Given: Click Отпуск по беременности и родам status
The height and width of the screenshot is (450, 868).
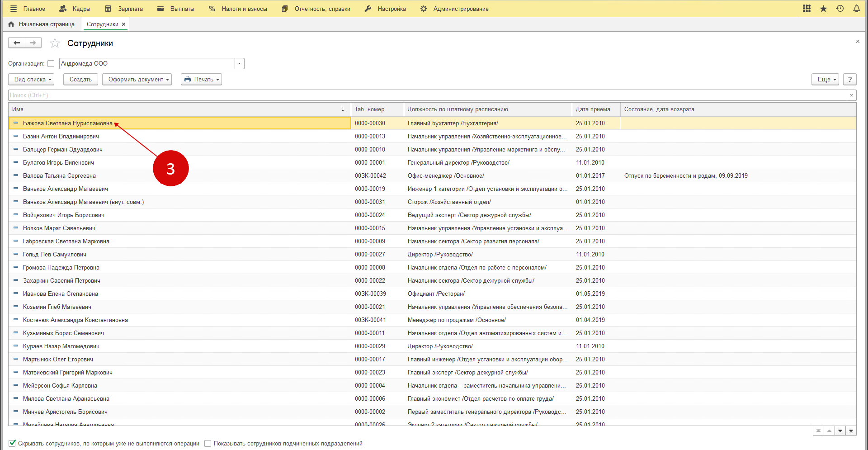Looking at the screenshot, I should coord(686,175).
